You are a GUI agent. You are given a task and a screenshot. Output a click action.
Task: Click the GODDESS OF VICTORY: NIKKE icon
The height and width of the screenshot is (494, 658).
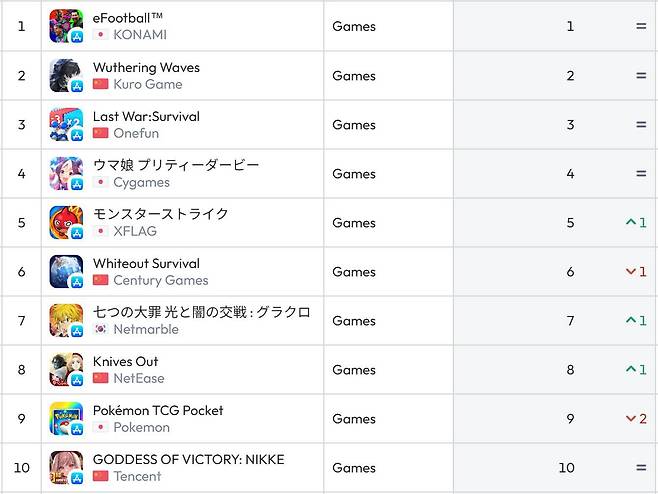66,467
